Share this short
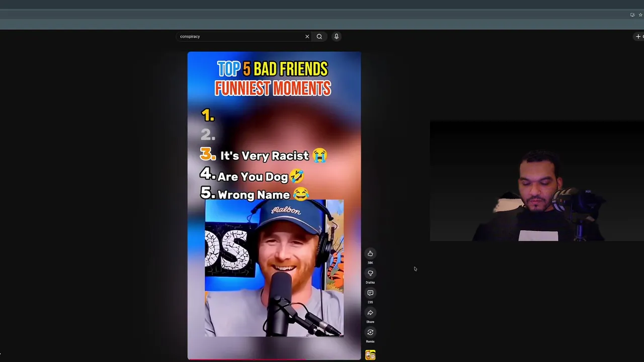 click(370, 312)
